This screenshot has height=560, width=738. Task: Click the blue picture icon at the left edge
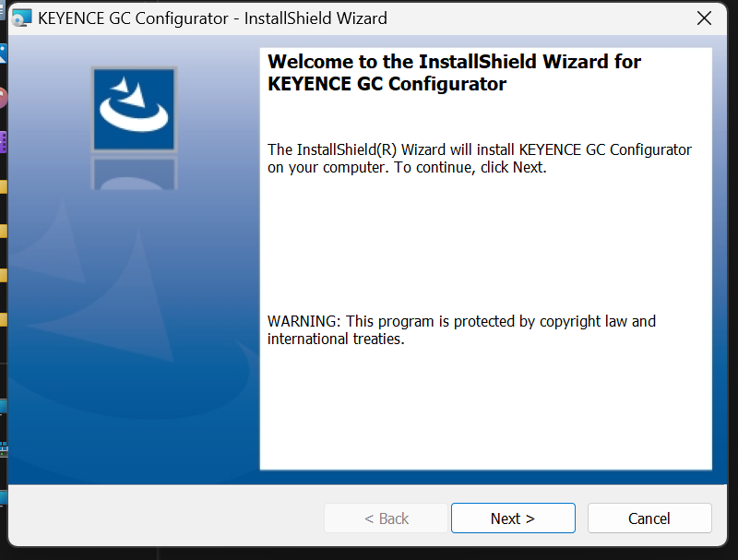click(3, 54)
